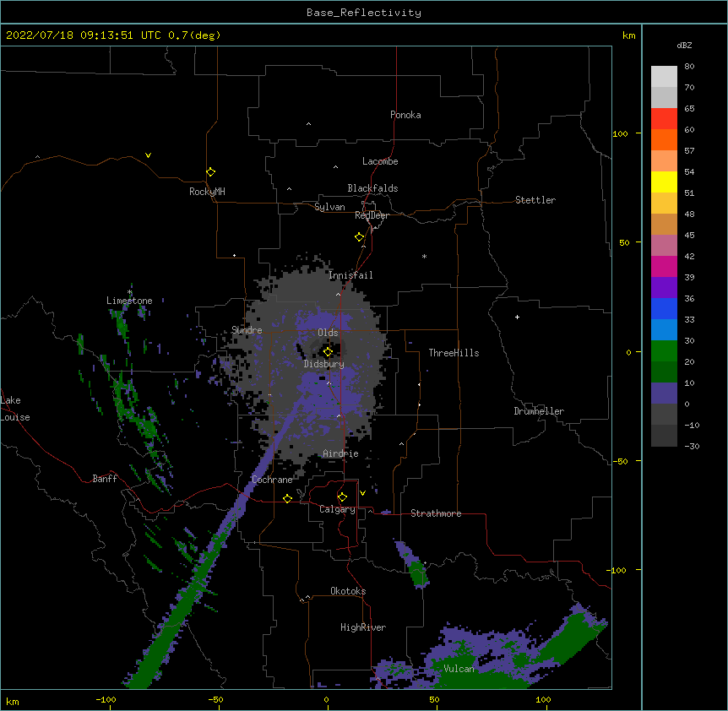This screenshot has height=711, width=728.
Task: Click the Lacombe city label
Action: click(380, 161)
